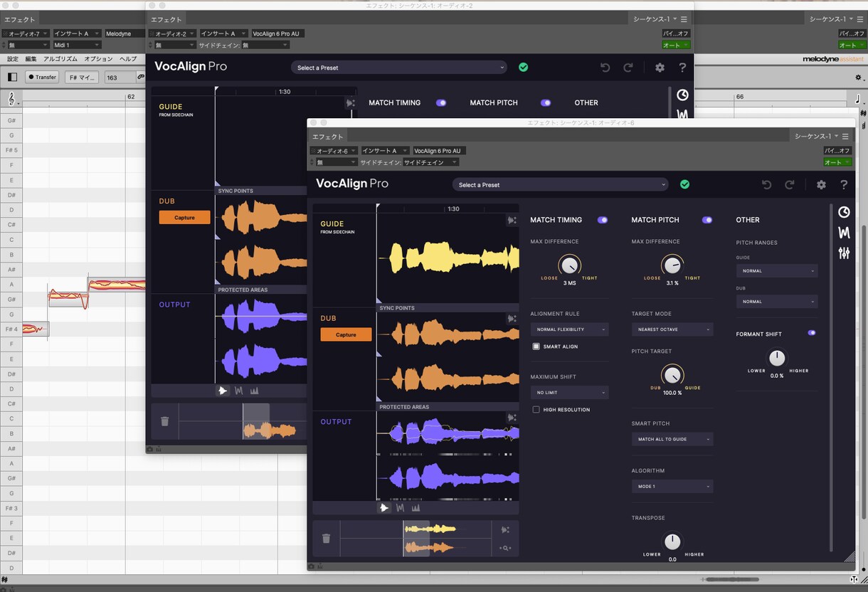Open Melodyne アルゴリズム menu
Viewport: 868px width, 592px height.
pyautogui.click(x=60, y=59)
